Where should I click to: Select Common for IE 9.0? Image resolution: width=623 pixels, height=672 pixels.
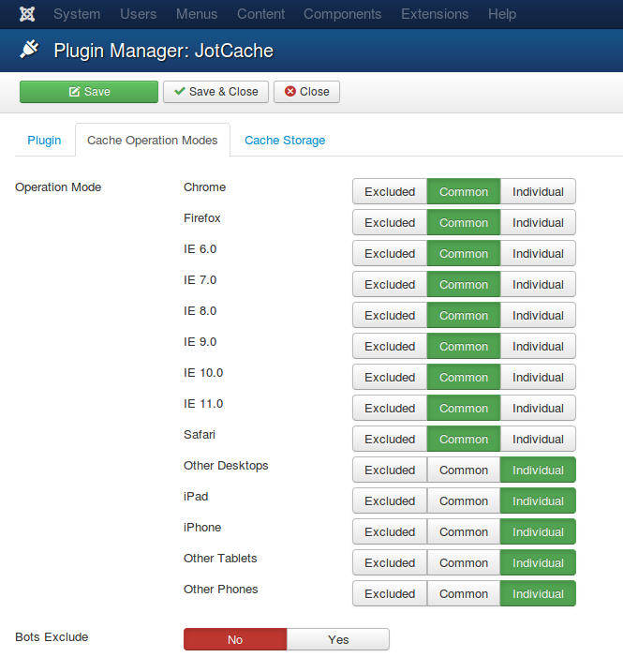464,346
